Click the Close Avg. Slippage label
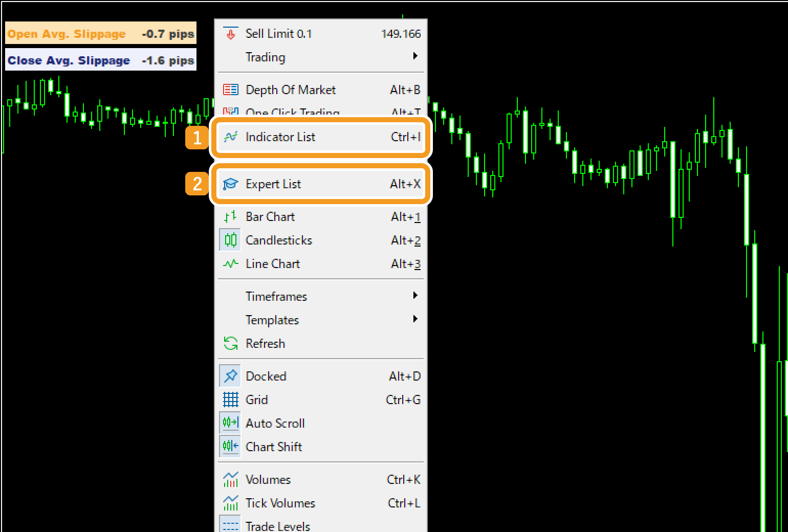788x532 pixels. tap(69, 60)
